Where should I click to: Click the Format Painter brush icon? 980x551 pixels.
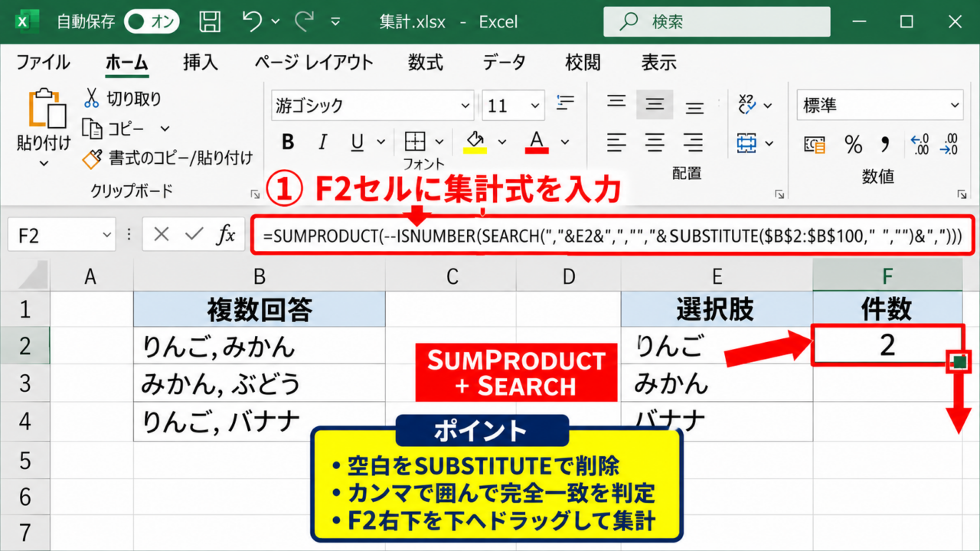click(93, 158)
